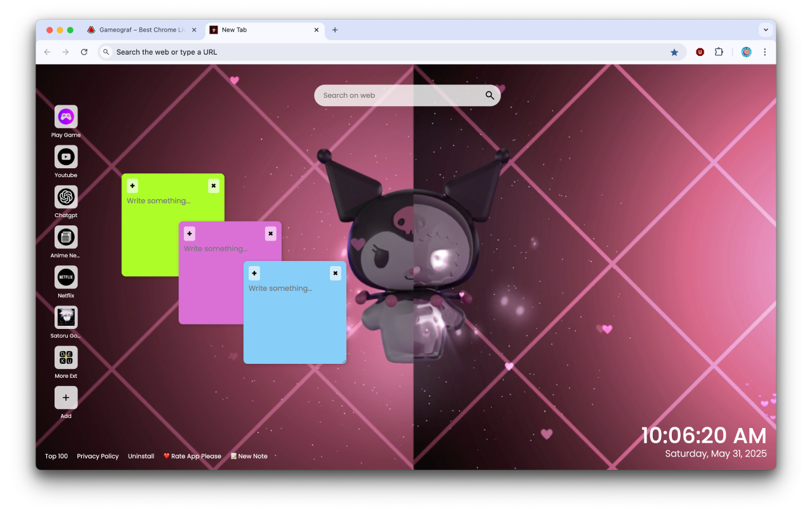Open the Privacy Policy link
This screenshot has width=812, height=508.
98,456
